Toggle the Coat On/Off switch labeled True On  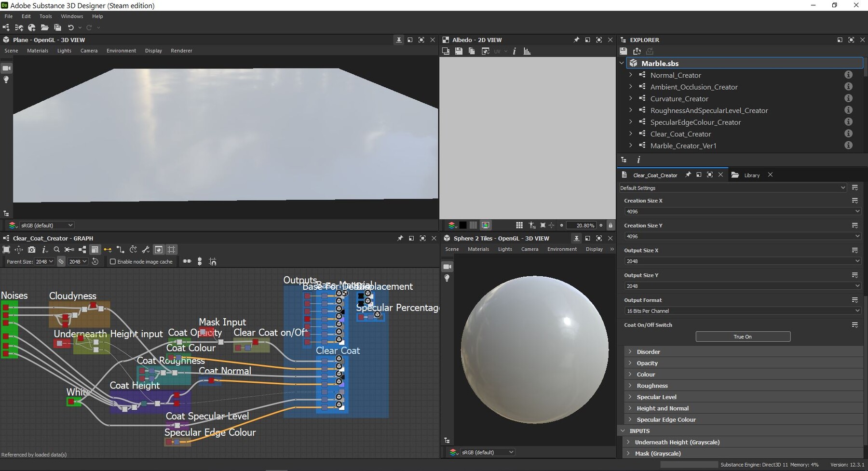743,336
